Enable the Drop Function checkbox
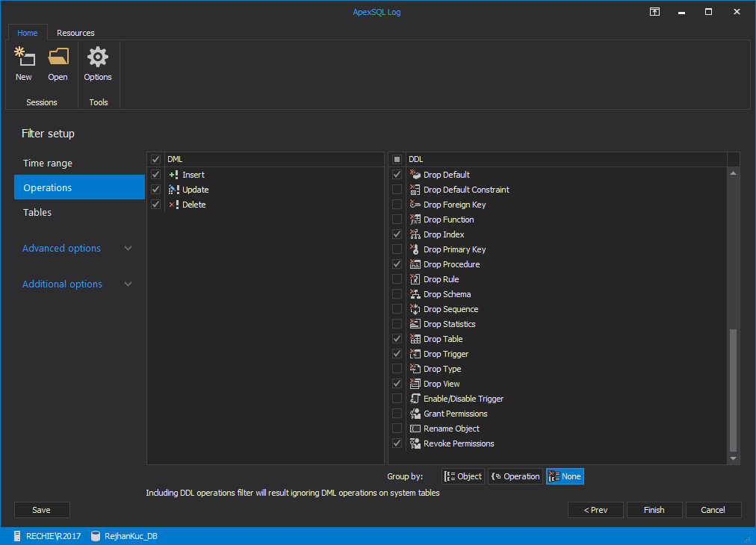 pyautogui.click(x=397, y=219)
